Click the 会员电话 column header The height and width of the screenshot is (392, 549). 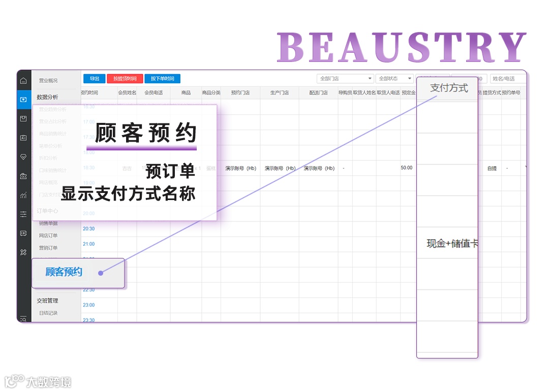tap(154, 92)
